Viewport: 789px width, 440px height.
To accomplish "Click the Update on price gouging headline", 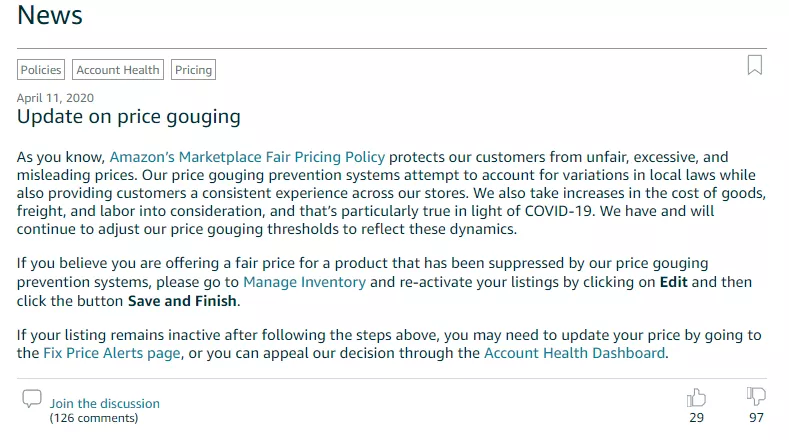I will pos(129,117).
